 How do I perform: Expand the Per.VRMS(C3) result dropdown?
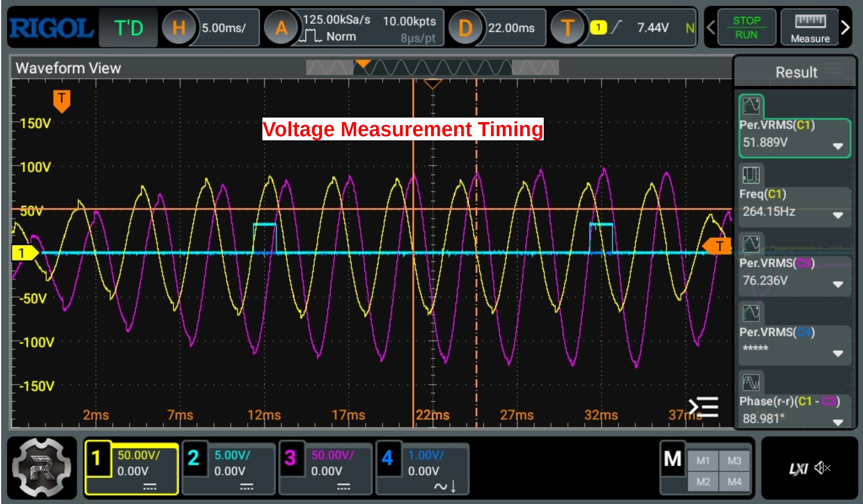click(x=838, y=284)
